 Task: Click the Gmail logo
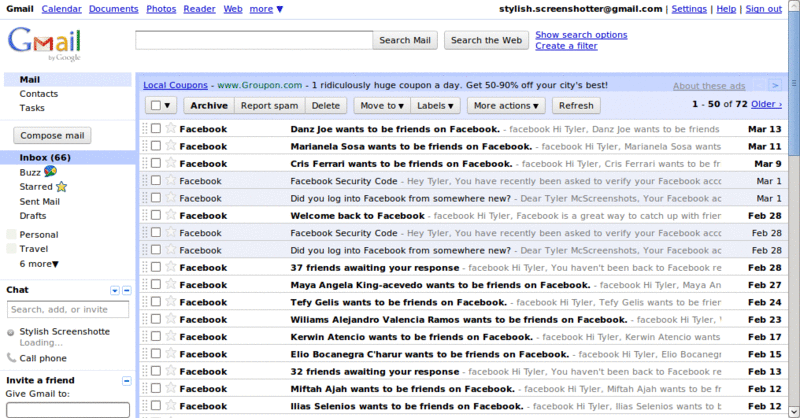44,43
